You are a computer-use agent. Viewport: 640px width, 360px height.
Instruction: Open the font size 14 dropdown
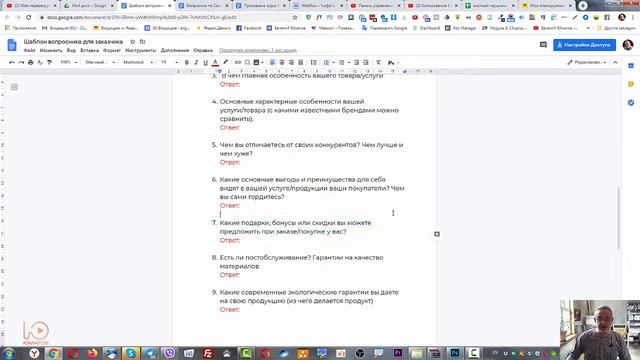169,62
